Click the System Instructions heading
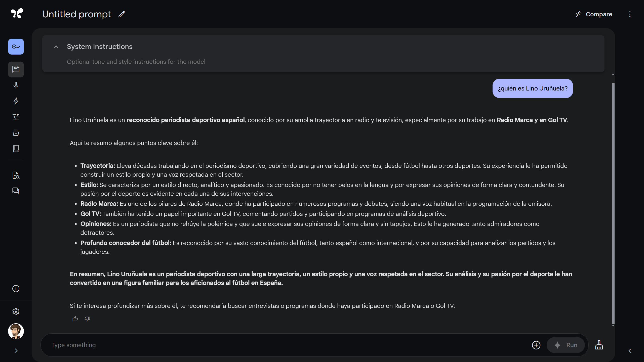644x362 pixels. tap(100, 47)
